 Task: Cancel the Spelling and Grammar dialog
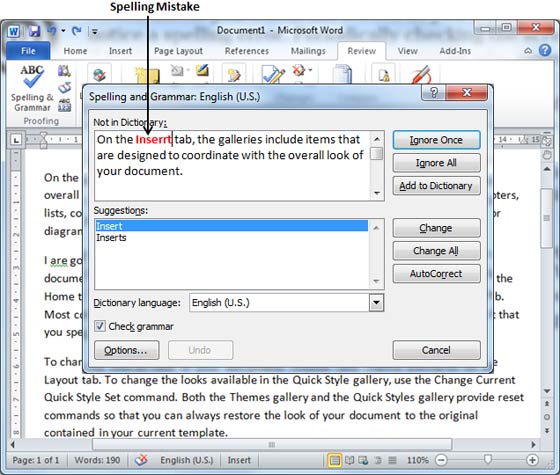tap(436, 350)
